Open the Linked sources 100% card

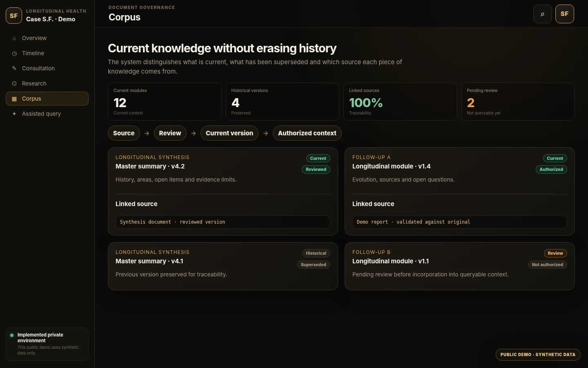point(400,102)
